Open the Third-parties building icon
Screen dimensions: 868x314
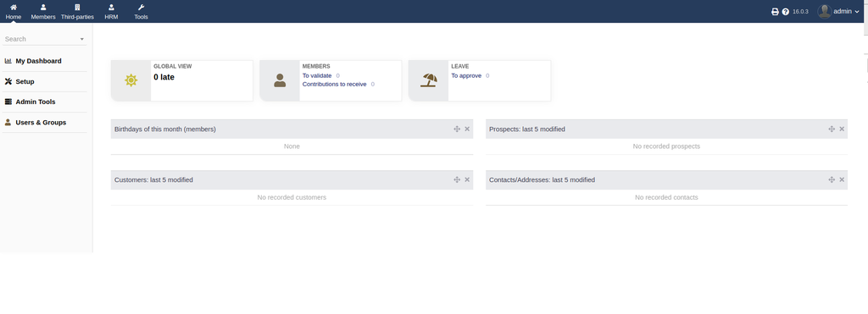click(x=77, y=7)
